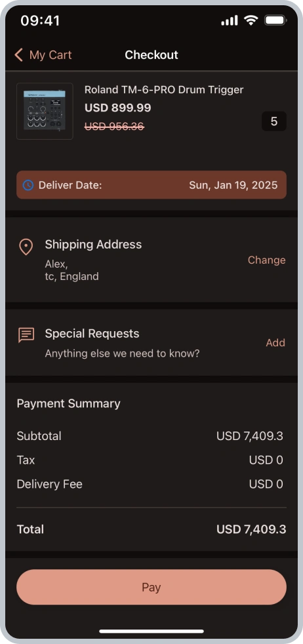Tap the Total amount USD 7,409.3
Viewport: 303px width, 644px height.
251,529
